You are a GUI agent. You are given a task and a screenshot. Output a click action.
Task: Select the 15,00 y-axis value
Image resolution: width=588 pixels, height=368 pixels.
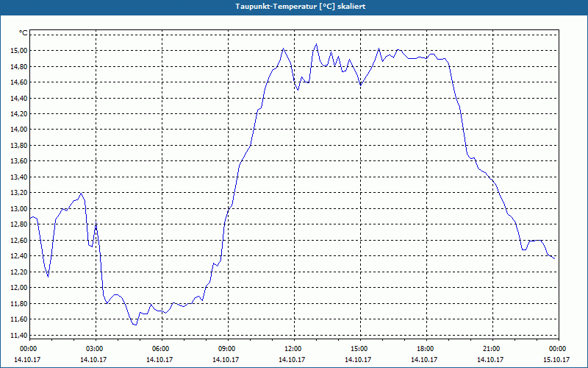point(19,50)
